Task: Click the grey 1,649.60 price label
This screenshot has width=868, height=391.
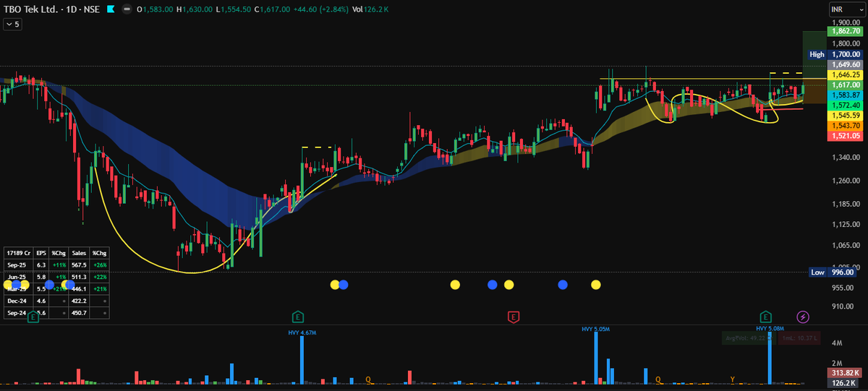Action: (x=845, y=64)
